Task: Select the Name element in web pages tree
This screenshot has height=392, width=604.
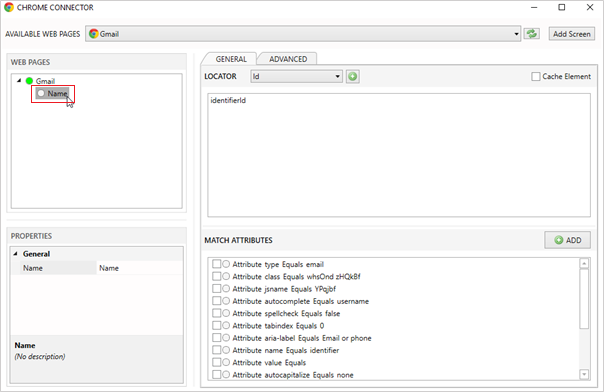Action: coord(53,94)
